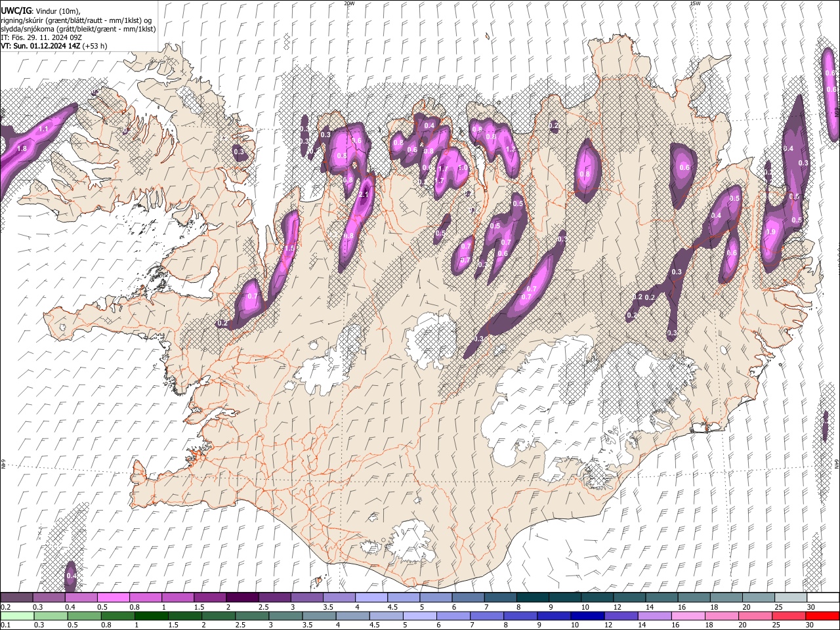Click the '1.0' snowfall value in the north
This screenshot has height=630, width=840.
pyautogui.click(x=463, y=168)
